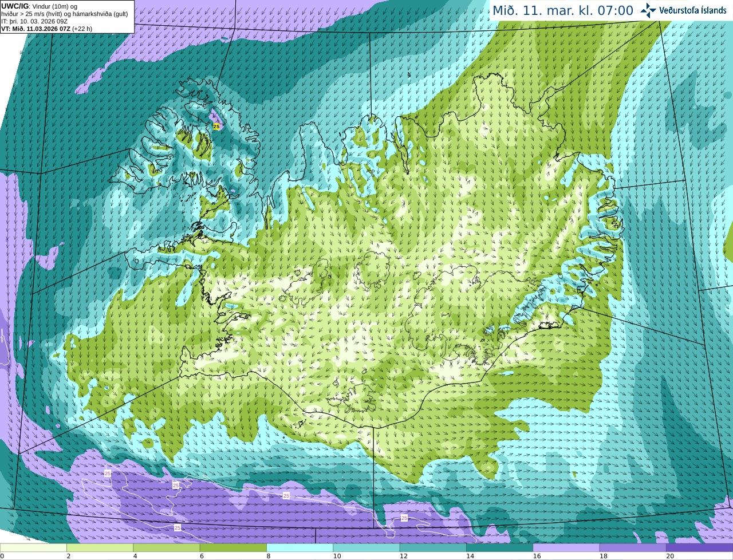Pick the 8–10 m/s pale cyan swatch
This screenshot has height=560, width=733.
coord(299,547)
